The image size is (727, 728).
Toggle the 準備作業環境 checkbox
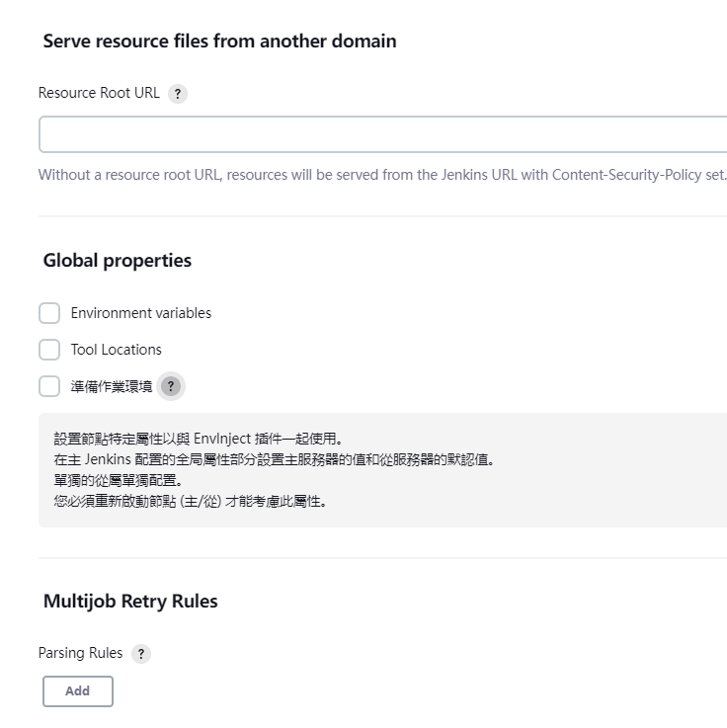[x=49, y=386]
